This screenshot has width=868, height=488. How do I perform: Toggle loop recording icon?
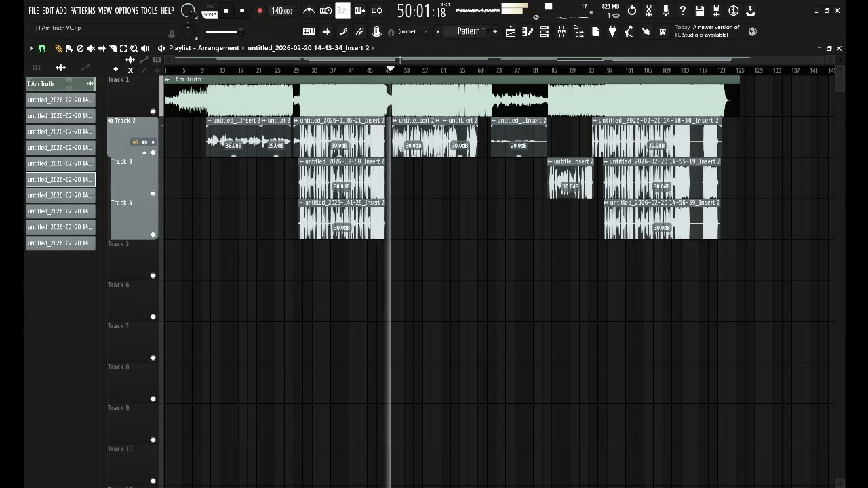376,11
